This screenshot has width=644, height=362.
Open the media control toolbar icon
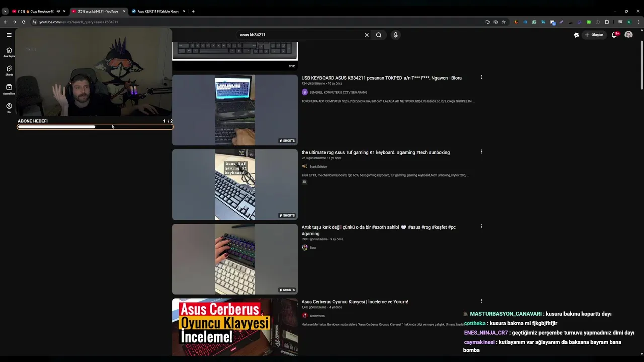pyautogui.click(x=620, y=22)
